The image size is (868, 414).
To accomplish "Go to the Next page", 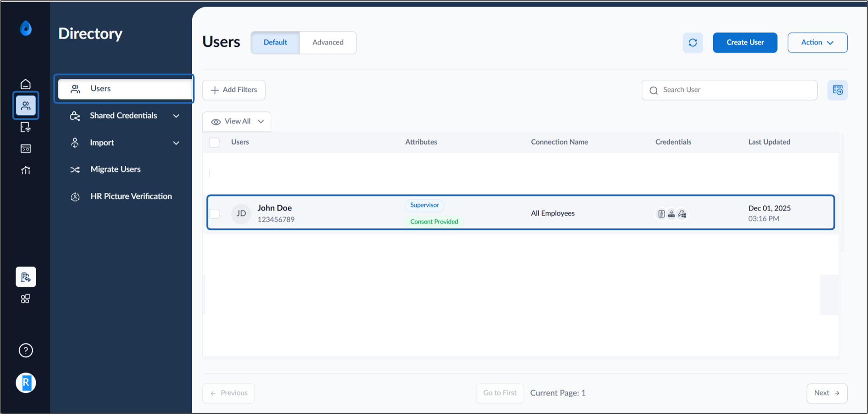I will coord(827,393).
